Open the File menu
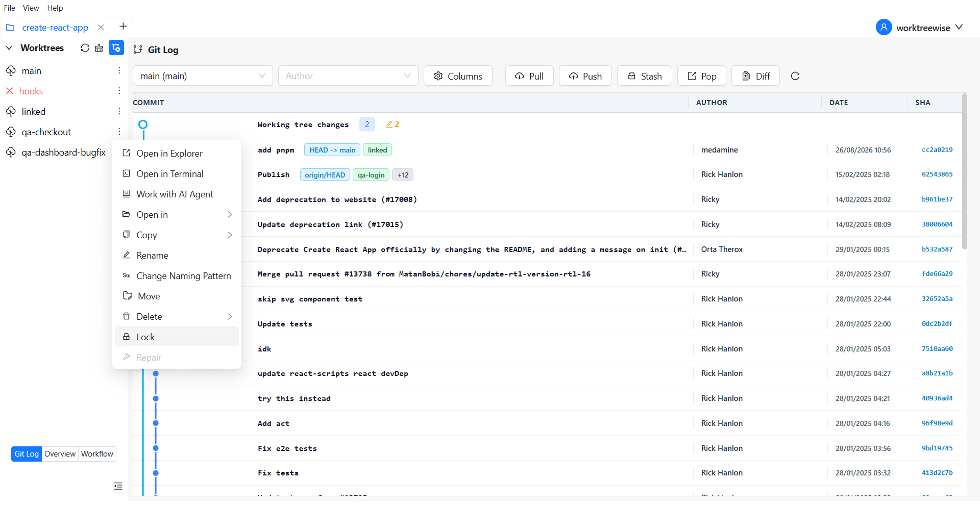The height and width of the screenshot is (505, 980). pos(10,8)
